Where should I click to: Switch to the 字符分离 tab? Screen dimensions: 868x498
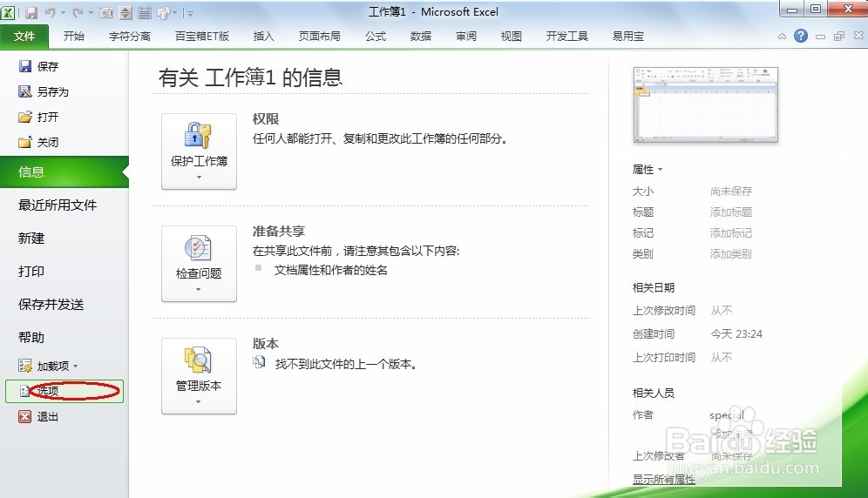tap(130, 37)
